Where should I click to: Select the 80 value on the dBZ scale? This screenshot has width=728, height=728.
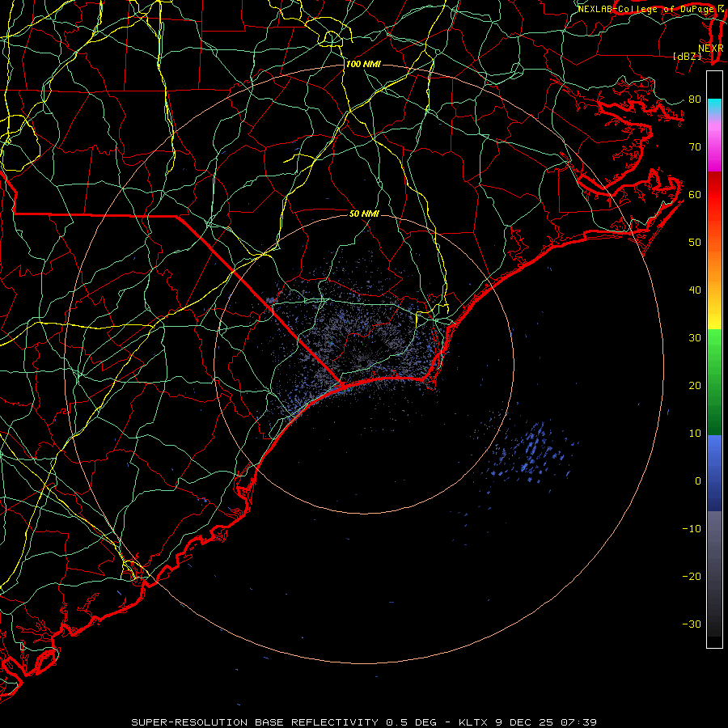[695, 99]
